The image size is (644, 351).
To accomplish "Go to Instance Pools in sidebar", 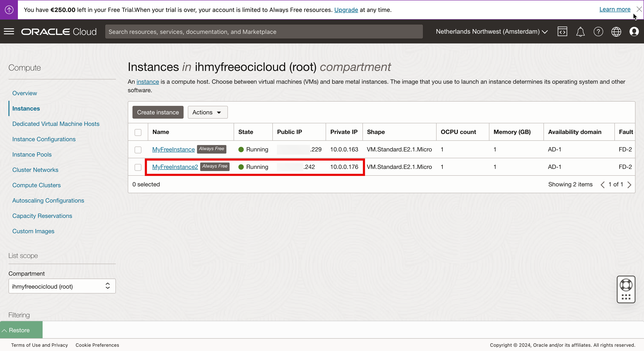I will click(32, 154).
